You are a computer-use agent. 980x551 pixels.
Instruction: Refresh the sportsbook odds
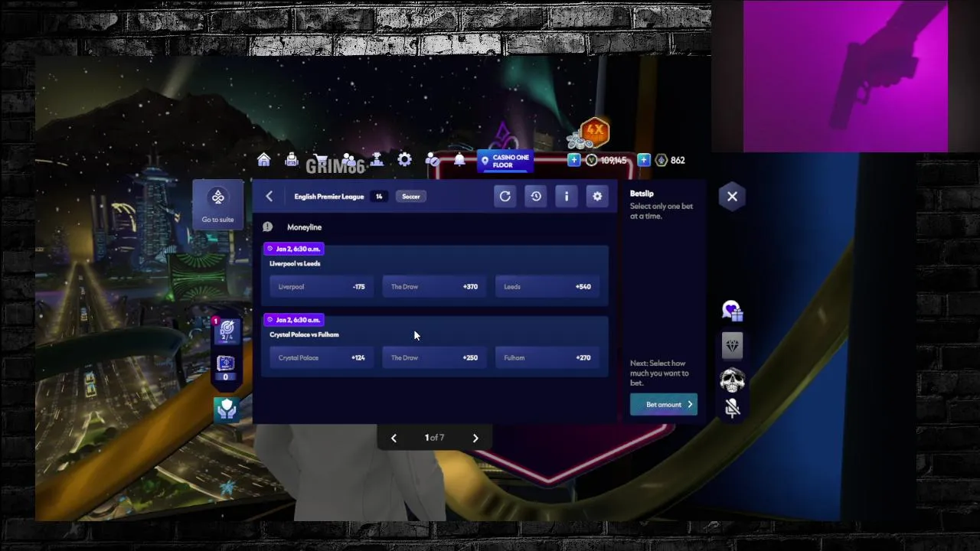[505, 197]
